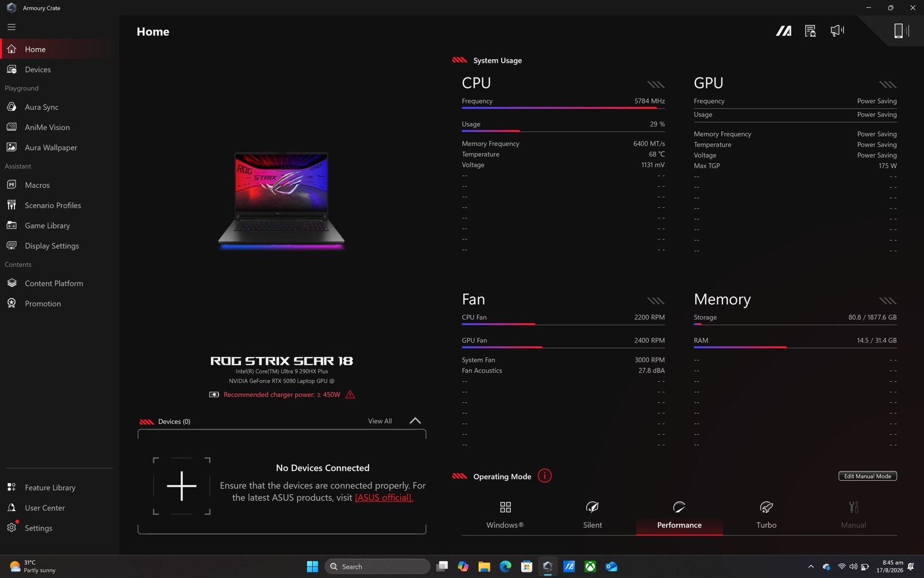This screenshot has width=924, height=578.
Task: Open Feature Library
Action: click(x=58, y=487)
